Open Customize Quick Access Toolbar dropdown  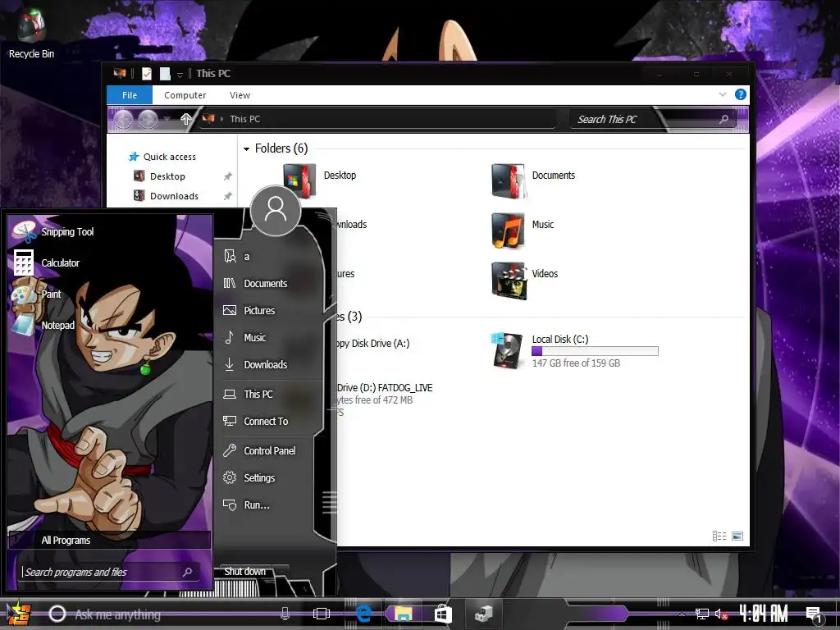tap(180, 75)
